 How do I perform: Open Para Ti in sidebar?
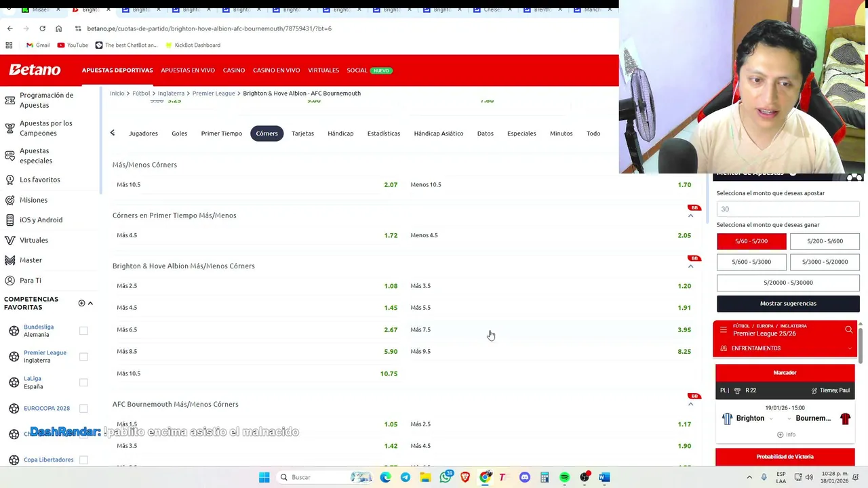[x=31, y=280]
